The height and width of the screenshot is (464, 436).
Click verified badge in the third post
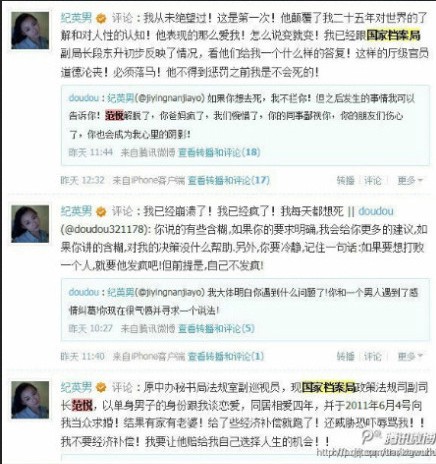tap(101, 388)
